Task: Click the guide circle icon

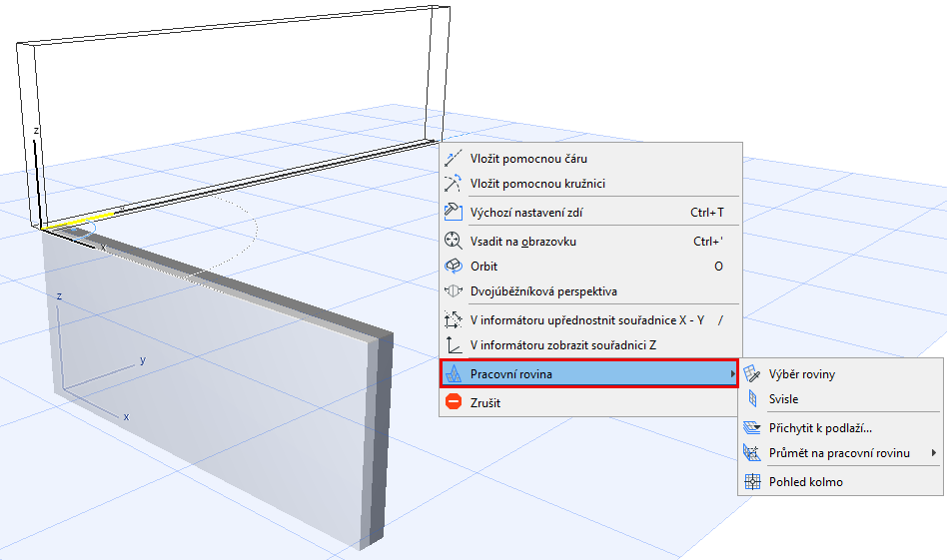Action: [x=453, y=184]
